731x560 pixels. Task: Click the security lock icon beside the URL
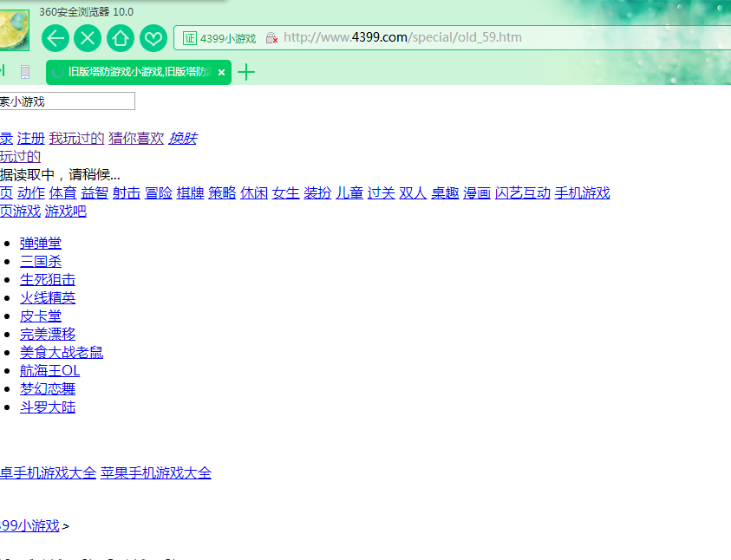271,37
